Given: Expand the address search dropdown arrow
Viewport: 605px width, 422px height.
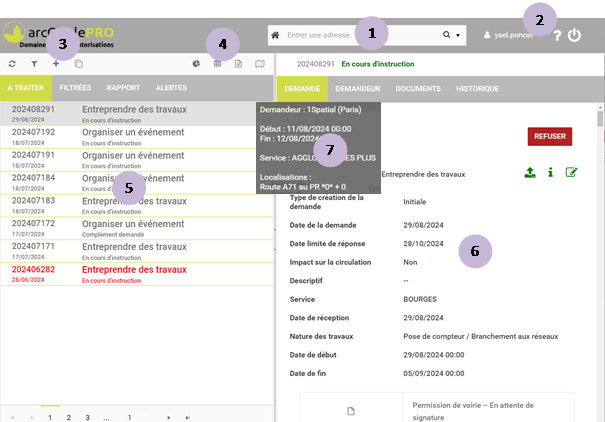Looking at the screenshot, I should pyautogui.click(x=458, y=35).
